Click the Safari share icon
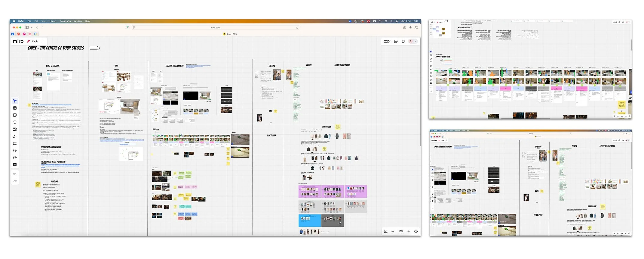644x259 pixels. 405,27
